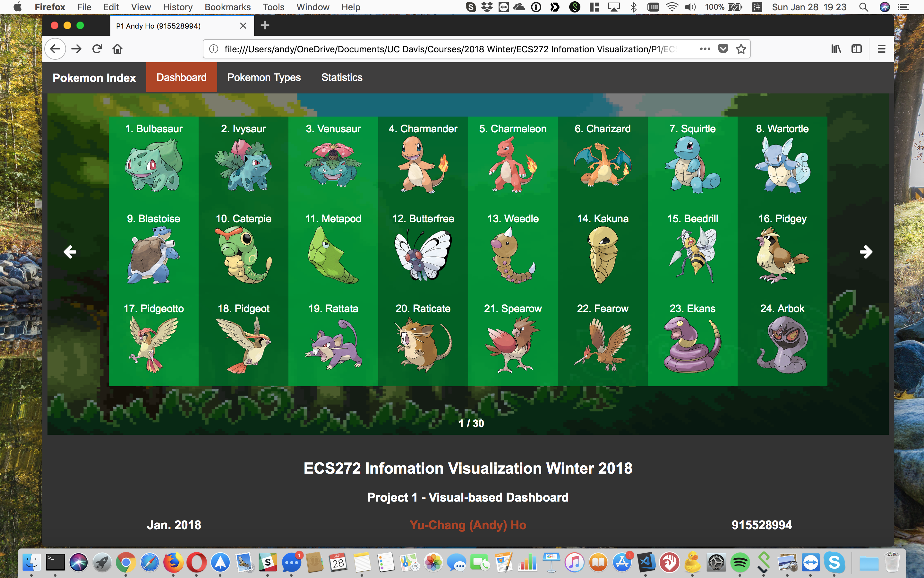
Task: Reload the current page
Action: [x=97, y=49]
